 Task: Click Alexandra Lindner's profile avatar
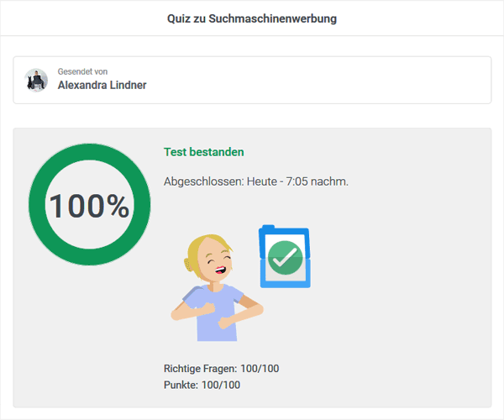coord(36,80)
